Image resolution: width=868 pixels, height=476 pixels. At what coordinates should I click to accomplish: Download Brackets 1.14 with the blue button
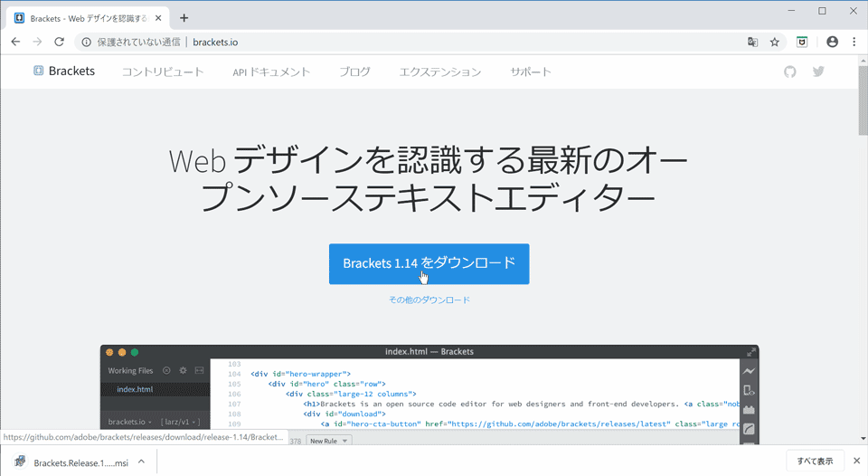(429, 263)
